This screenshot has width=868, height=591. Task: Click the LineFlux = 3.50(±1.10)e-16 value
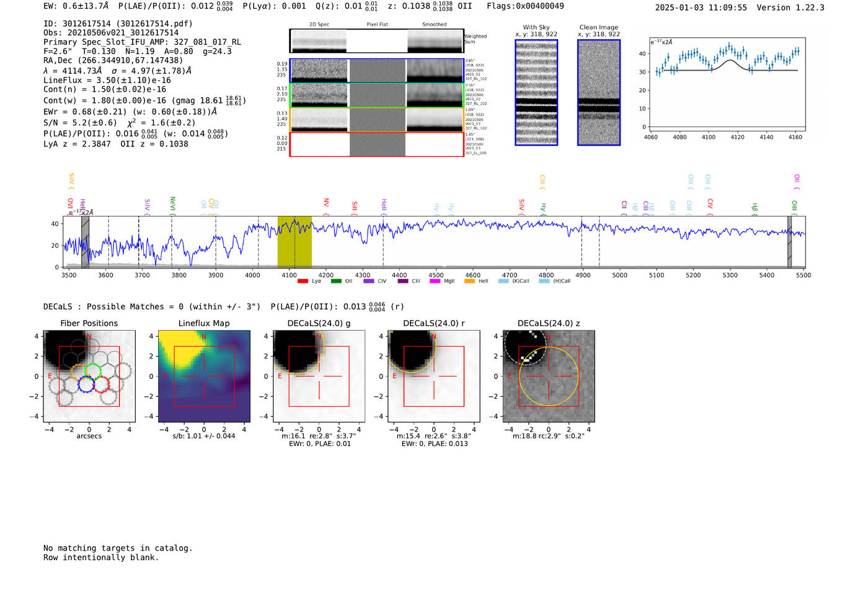[x=107, y=80]
